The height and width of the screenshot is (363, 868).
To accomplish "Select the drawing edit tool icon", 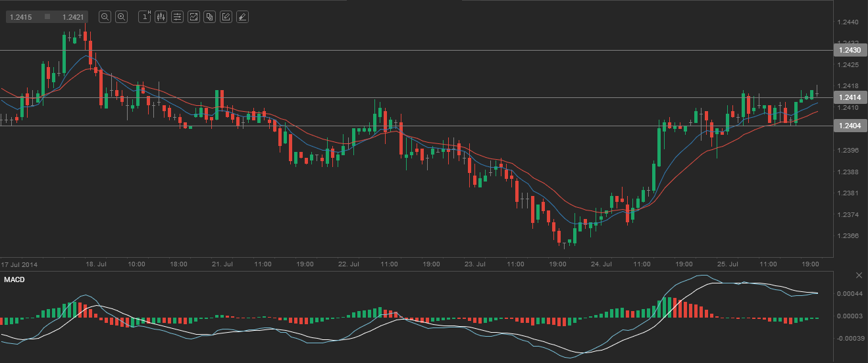I will click(226, 17).
